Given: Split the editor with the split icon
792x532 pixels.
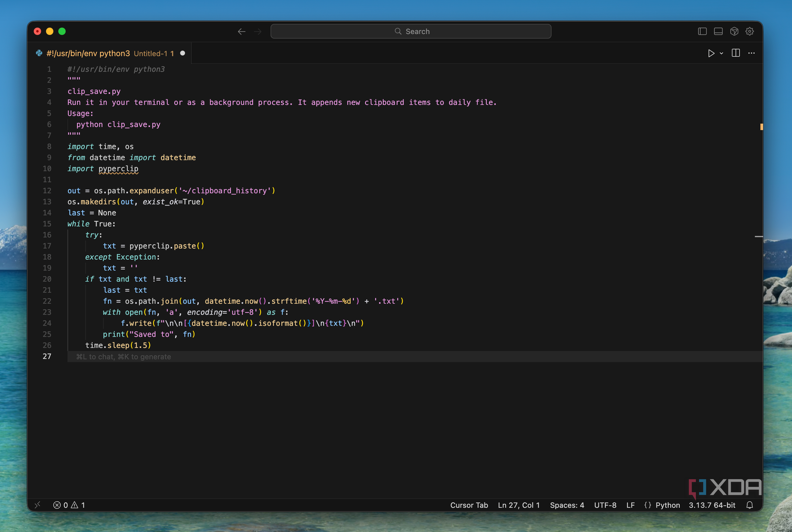Looking at the screenshot, I should point(735,53).
